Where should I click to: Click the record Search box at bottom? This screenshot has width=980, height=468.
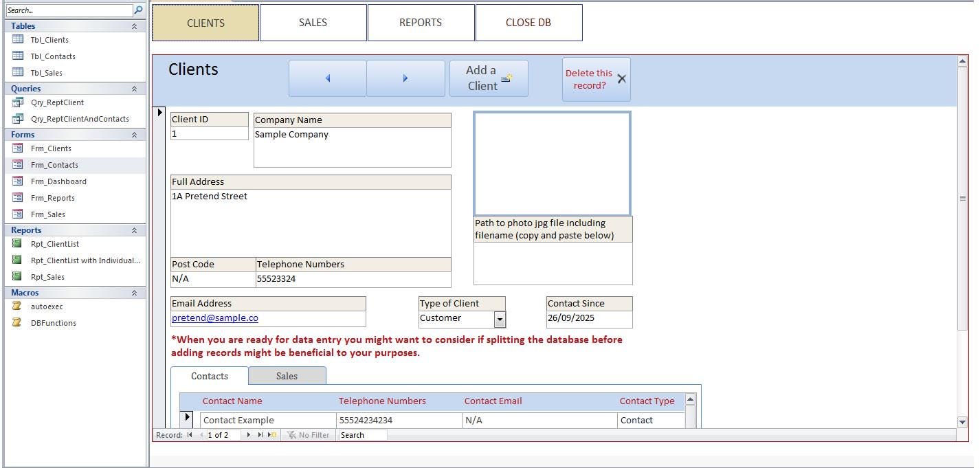362,435
